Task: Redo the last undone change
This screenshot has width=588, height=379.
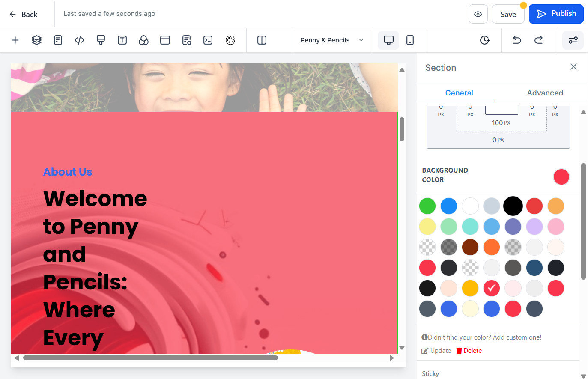Action: click(538, 40)
